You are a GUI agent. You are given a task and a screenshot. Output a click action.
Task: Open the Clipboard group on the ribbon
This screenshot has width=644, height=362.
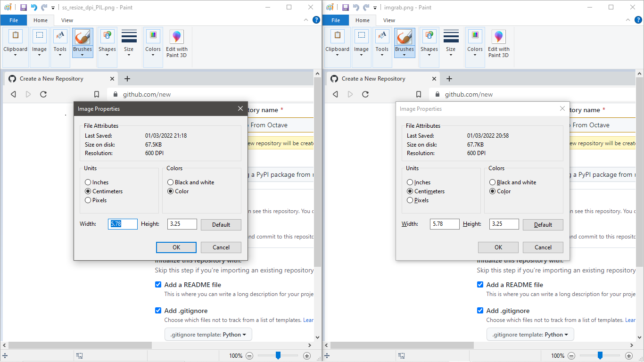click(15, 42)
